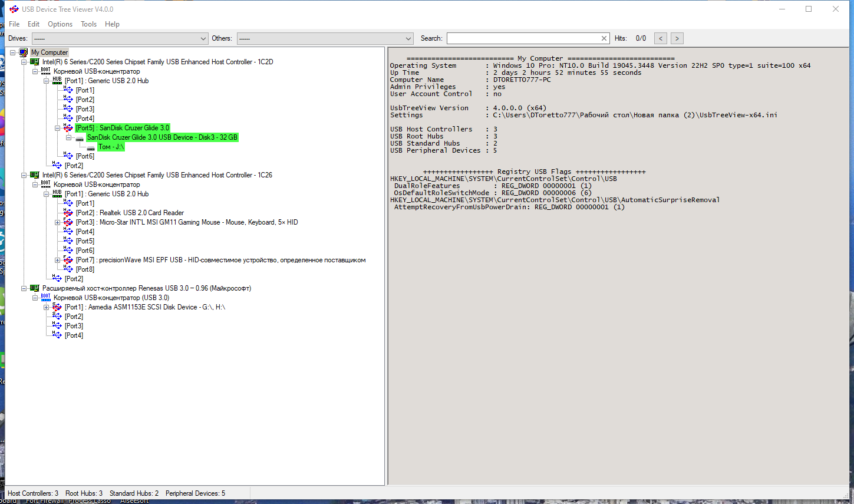Collapse the Intel 1C26 host controller node

[x=24, y=175]
